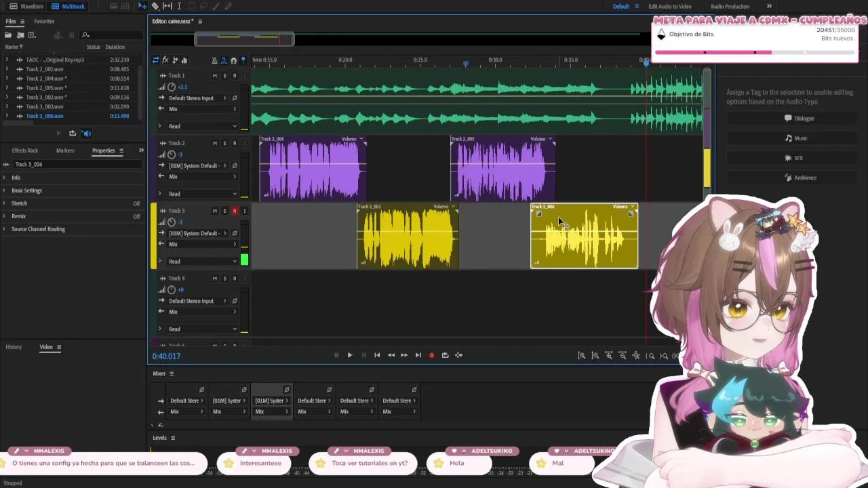Image resolution: width=868 pixels, height=488 pixels.
Task: Open the History tab
Action: point(14,347)
